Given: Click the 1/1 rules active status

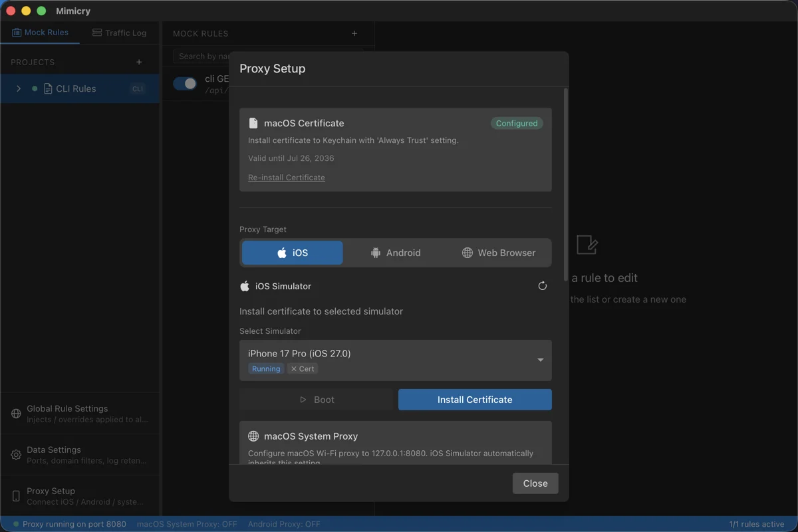Looking at the screenshot, I should pyautogui.click(x=757, y=524).
